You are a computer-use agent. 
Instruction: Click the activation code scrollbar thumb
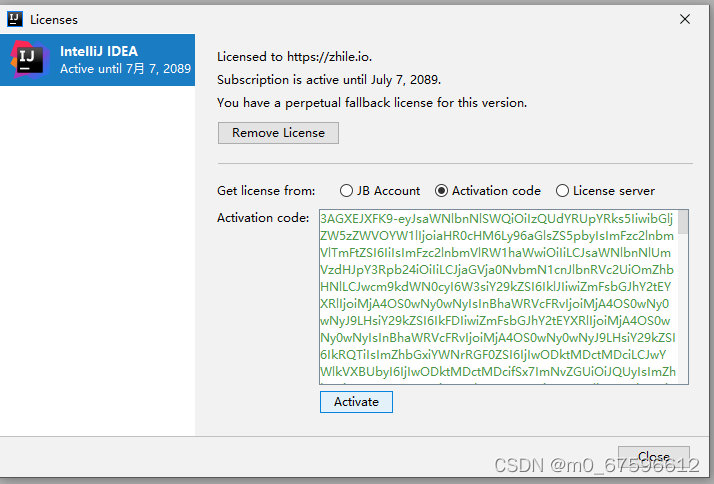point(683,222)
